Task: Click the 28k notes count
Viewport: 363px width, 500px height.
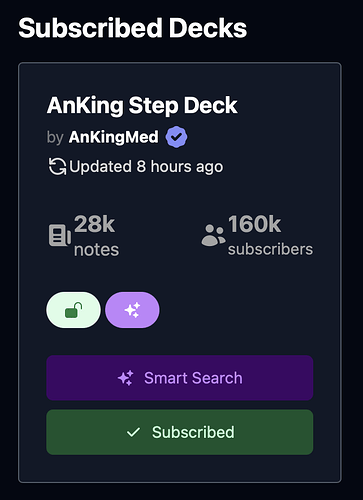Action: pos(95,224)
